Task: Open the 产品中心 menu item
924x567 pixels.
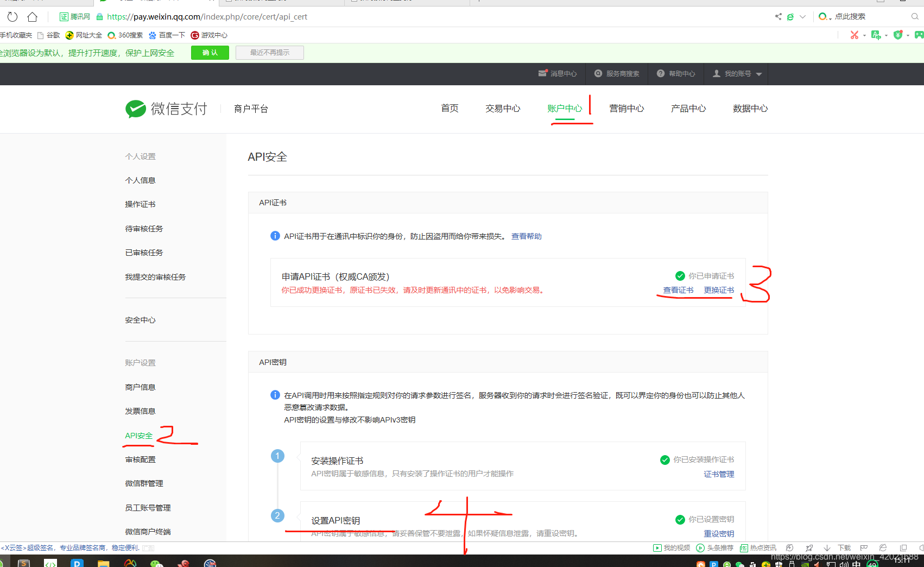Action: [688, 108]
